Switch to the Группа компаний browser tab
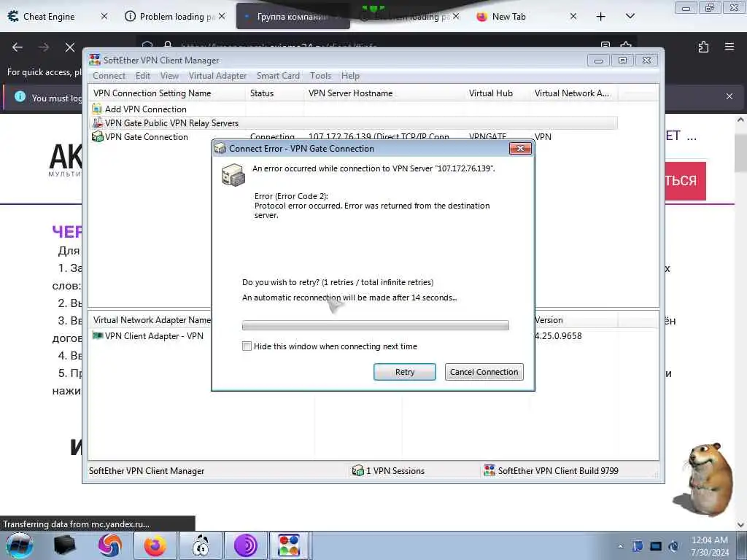 click(x=292, y=17)
